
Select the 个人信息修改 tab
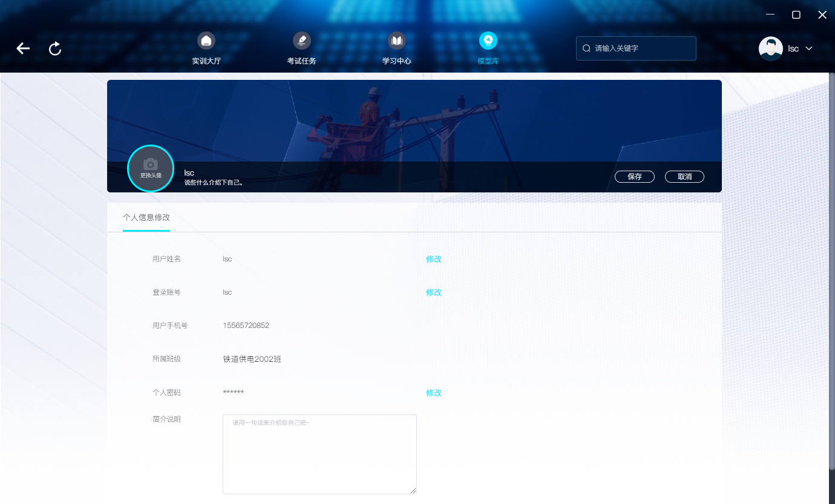(146, 217)
